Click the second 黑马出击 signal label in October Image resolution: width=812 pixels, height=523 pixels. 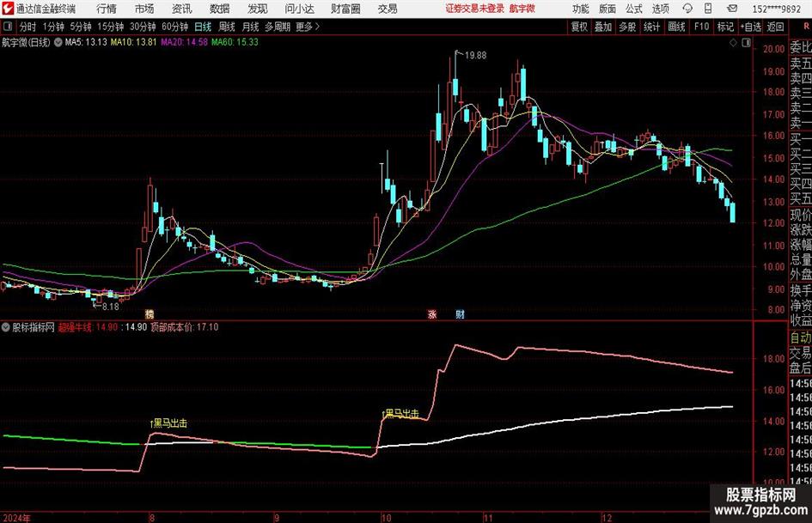400,414
